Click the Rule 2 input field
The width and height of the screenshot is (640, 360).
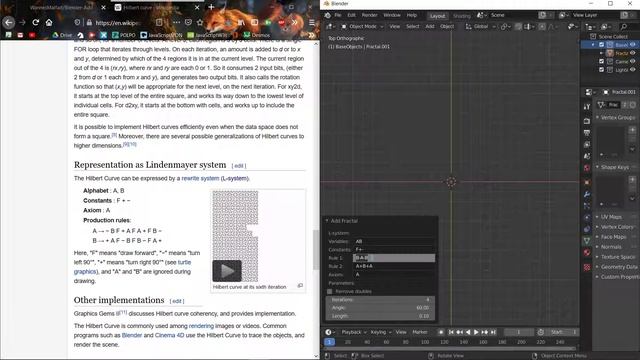pos(394,266)
